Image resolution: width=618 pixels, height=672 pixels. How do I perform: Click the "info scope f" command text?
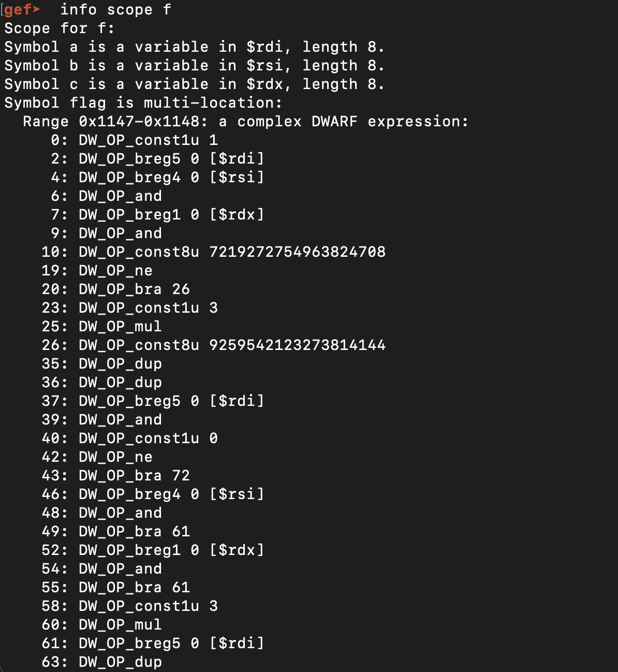[x=115, y=10]
